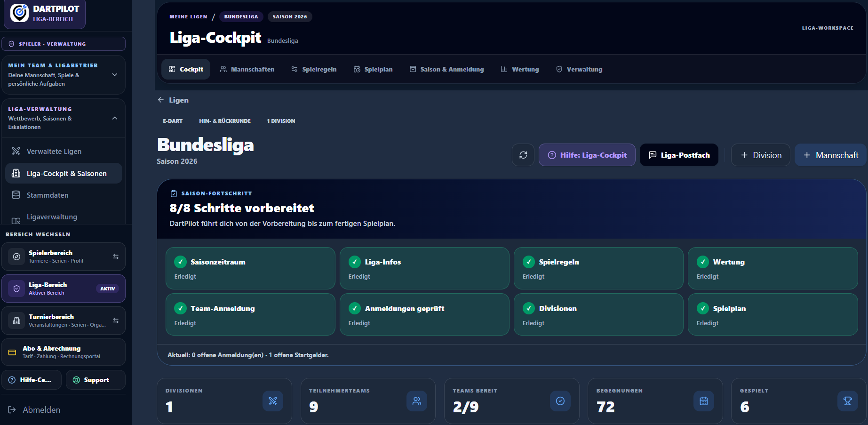Select Liga-Cockpit & Saisonen in sidebar
The image size is (868, 425).
pyautogui.click(x=64, y=173)
